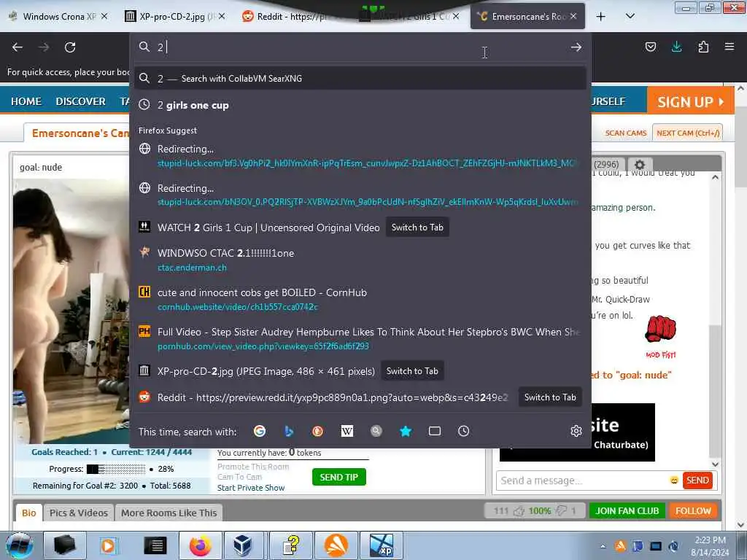Reload the current page
The image size is (747, 560).
(x=70, y=47)
